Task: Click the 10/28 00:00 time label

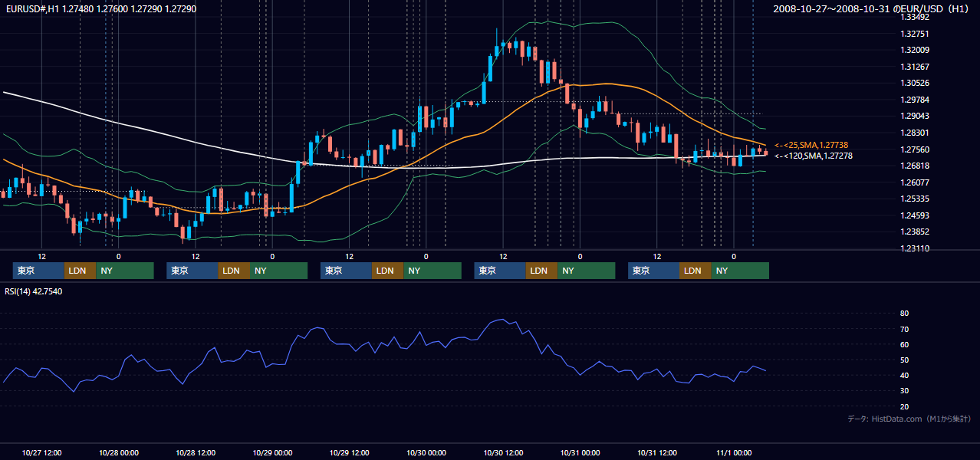Action: point(119,452)
